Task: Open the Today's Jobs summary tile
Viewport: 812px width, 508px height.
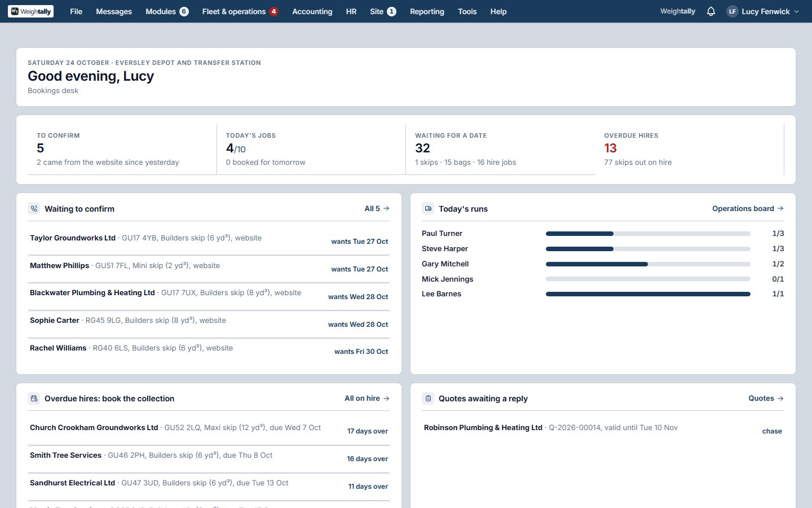Action: pos(311,149)
